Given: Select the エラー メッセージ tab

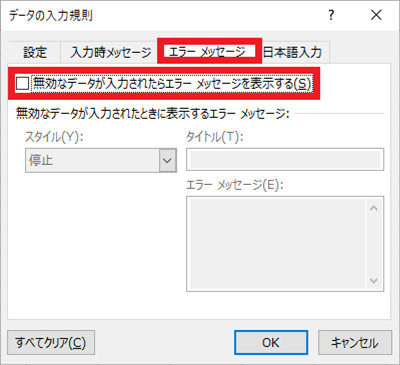Looking at the screenshot, I should click(209, 51).
